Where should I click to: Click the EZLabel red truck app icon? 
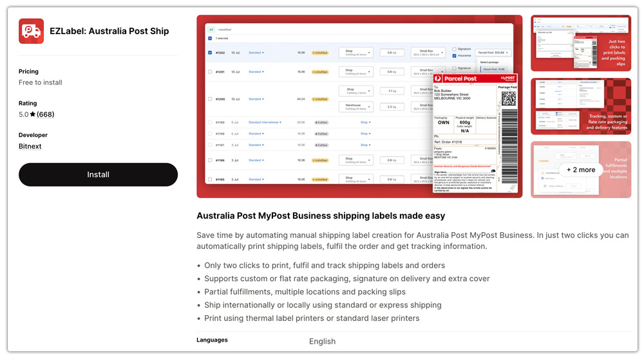click(31, 31)
